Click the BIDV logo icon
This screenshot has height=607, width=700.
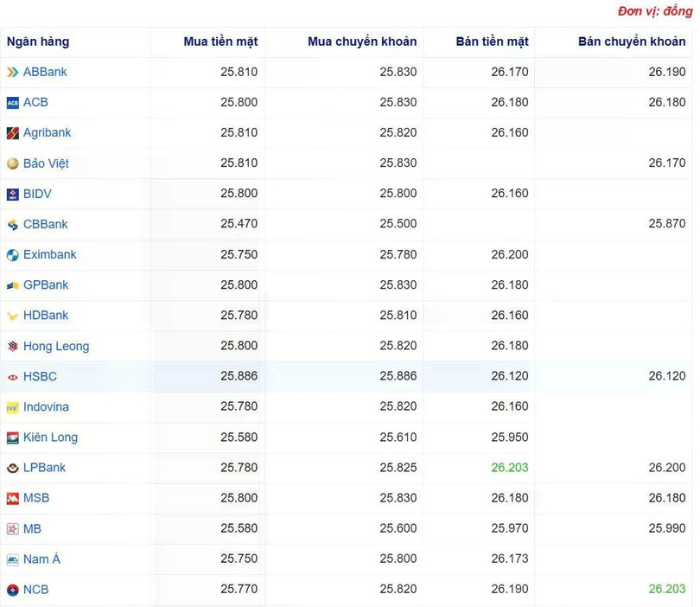12,195
